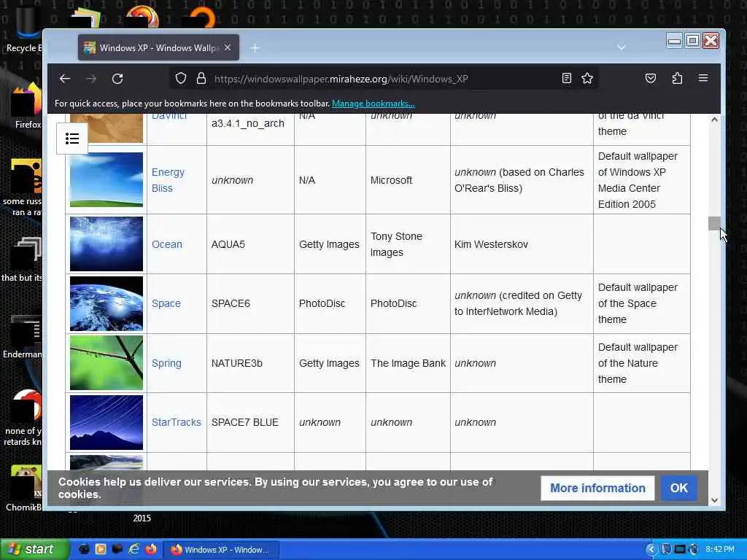Bookmark this page with the star
Viewport: 747px width, 560px height.
(587, 78)
